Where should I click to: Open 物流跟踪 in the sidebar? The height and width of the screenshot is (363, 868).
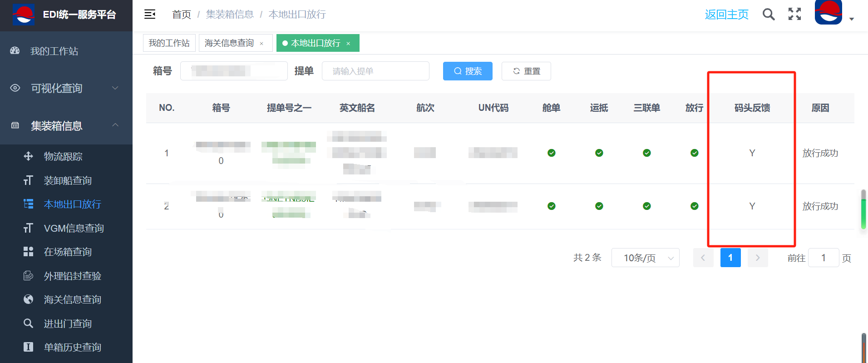[x=63, y=157]
